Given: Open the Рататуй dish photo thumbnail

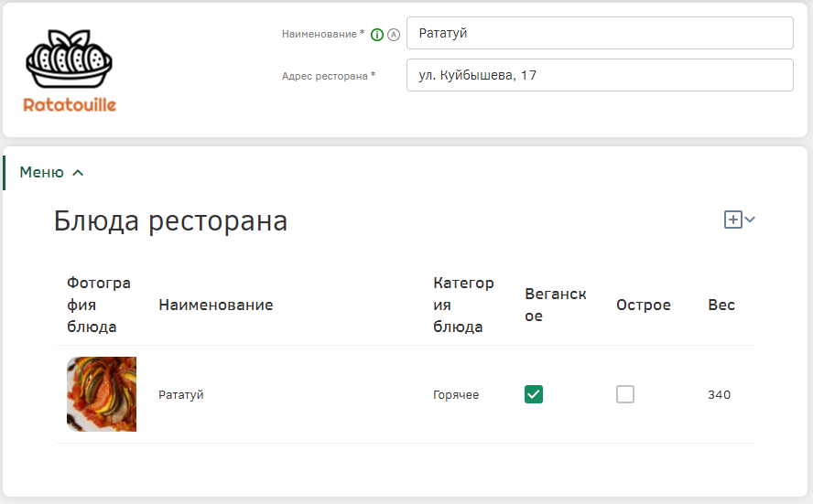Looking at the screenshot, I should coord(102,394).
